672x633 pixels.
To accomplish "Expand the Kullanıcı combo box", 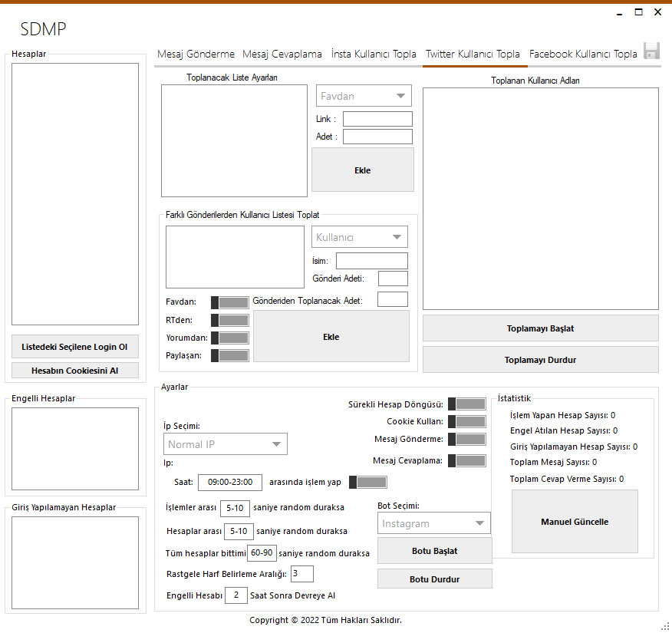I will (360, 236).
